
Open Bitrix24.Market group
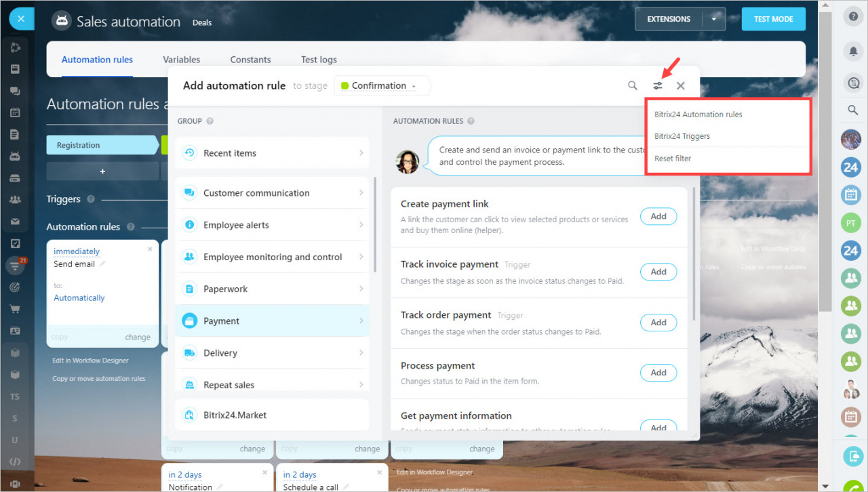point(272,415)
